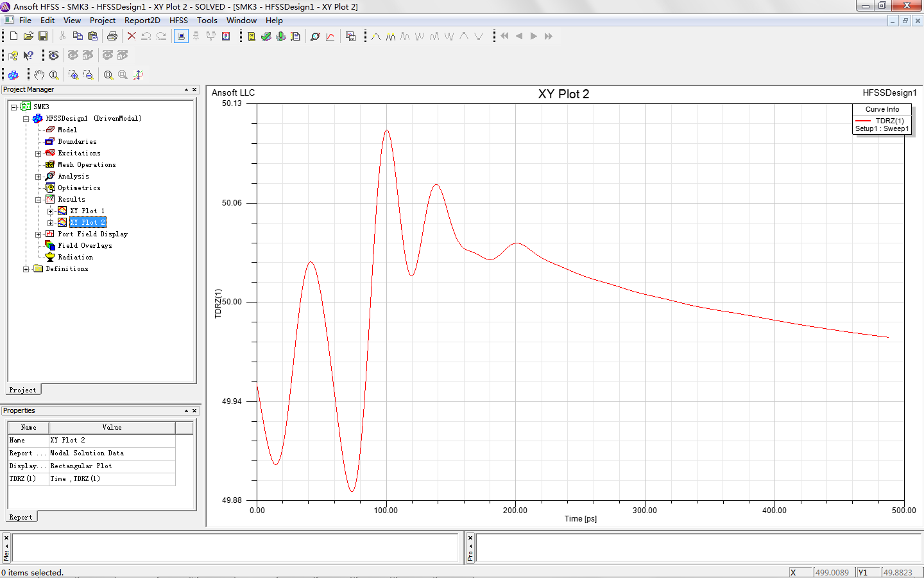
Task: Click the axis scaling curve icon
Action: click(138, 75)
